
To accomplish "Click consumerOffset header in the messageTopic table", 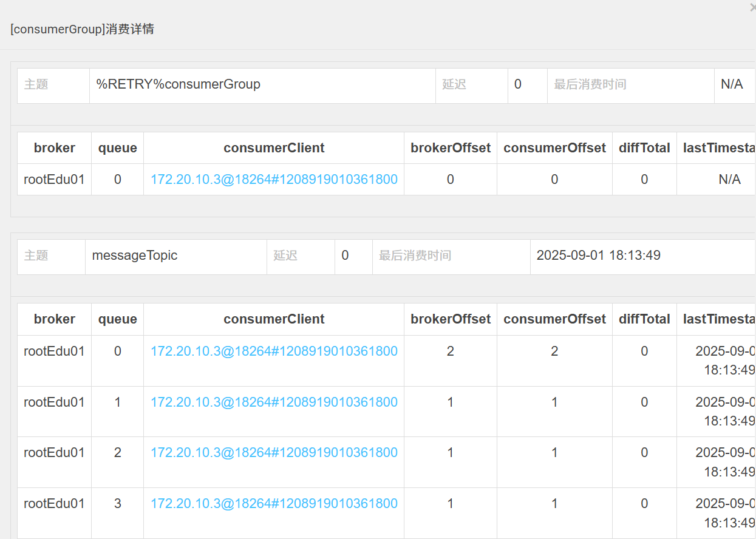I will click(554, 319).
